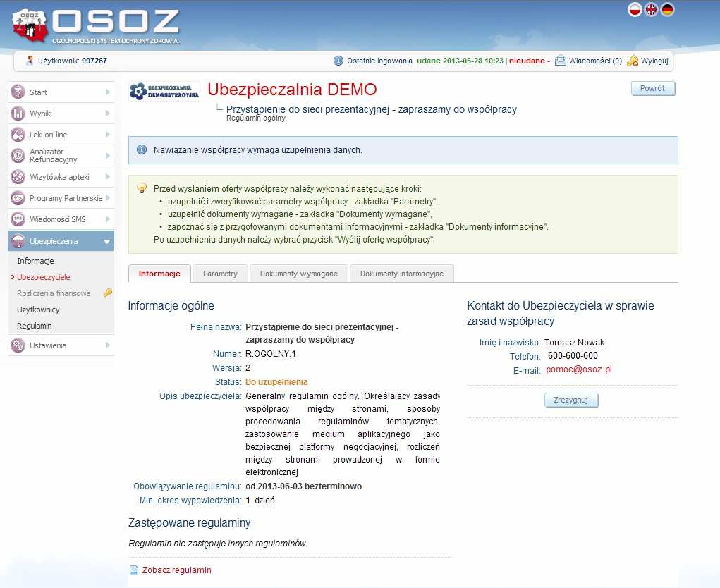The width and height of the screenshot is (720, 588).
Task: Open the Zobacz regulamin link
Action: (x=177, y=570)
